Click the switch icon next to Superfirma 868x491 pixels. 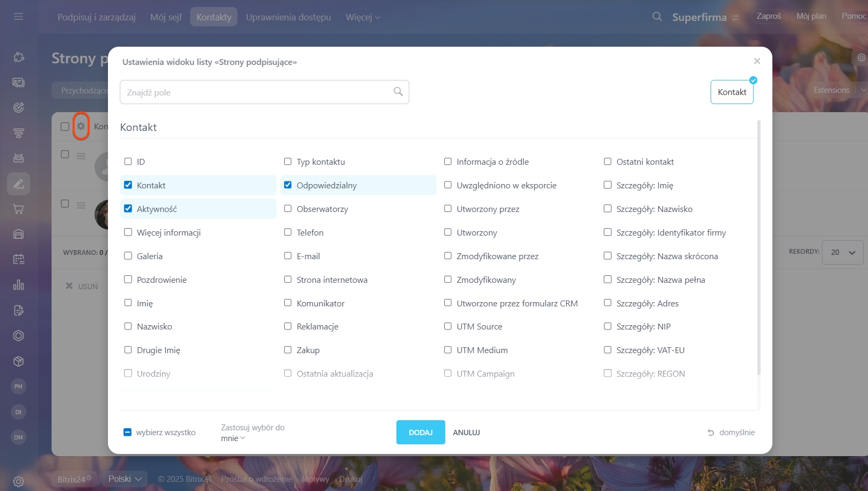tap(735, 18)
